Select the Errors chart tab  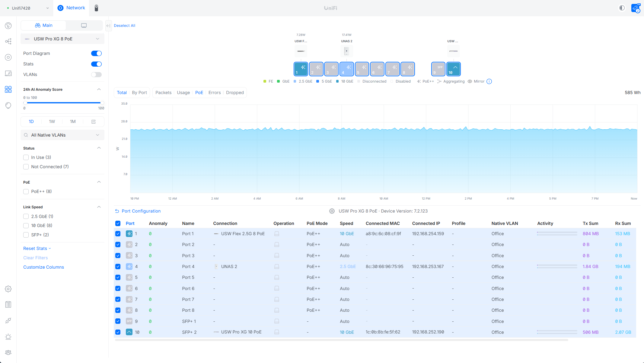(214, 93)
